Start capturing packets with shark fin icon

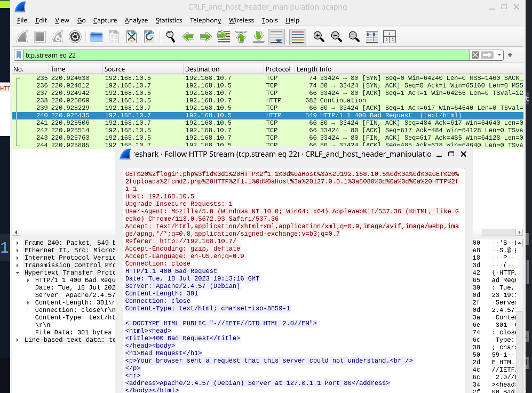[x=22, y=37]
